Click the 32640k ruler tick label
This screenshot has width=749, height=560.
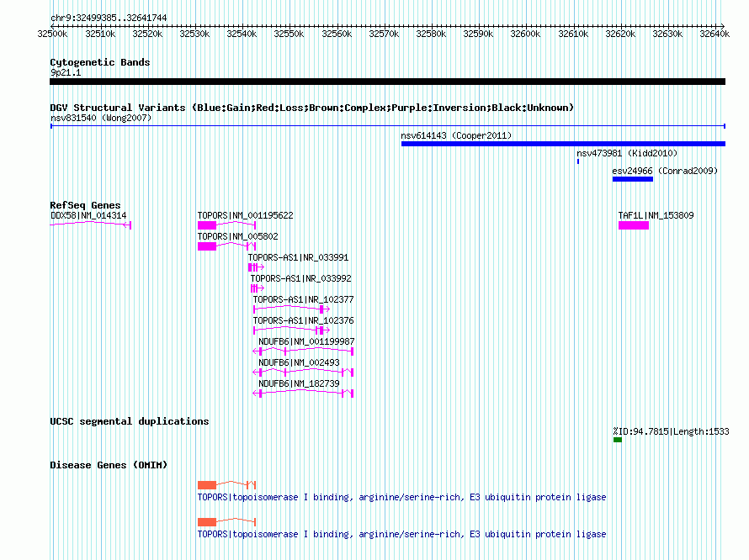(714, 34)
